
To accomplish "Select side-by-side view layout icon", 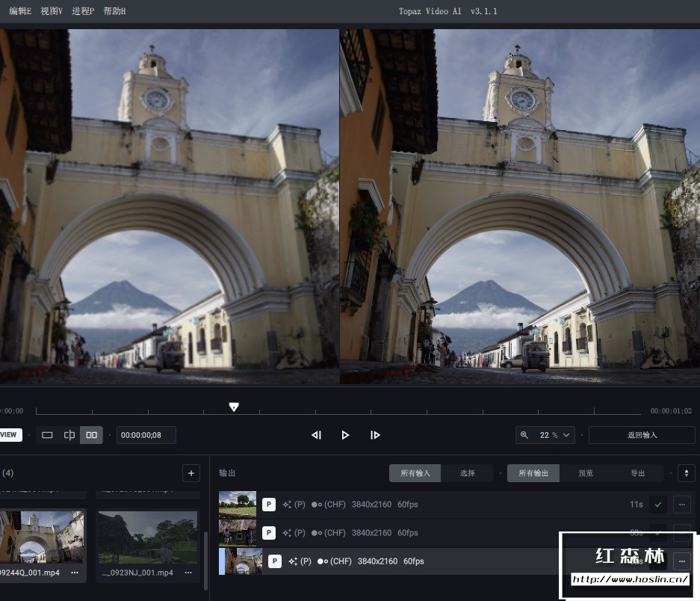I will 91,435.
